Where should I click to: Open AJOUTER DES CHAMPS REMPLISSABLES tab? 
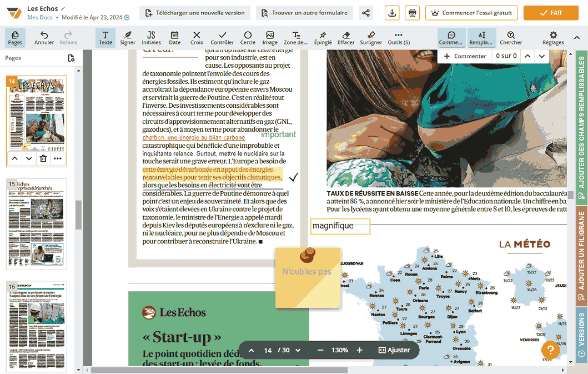[582, 127]
